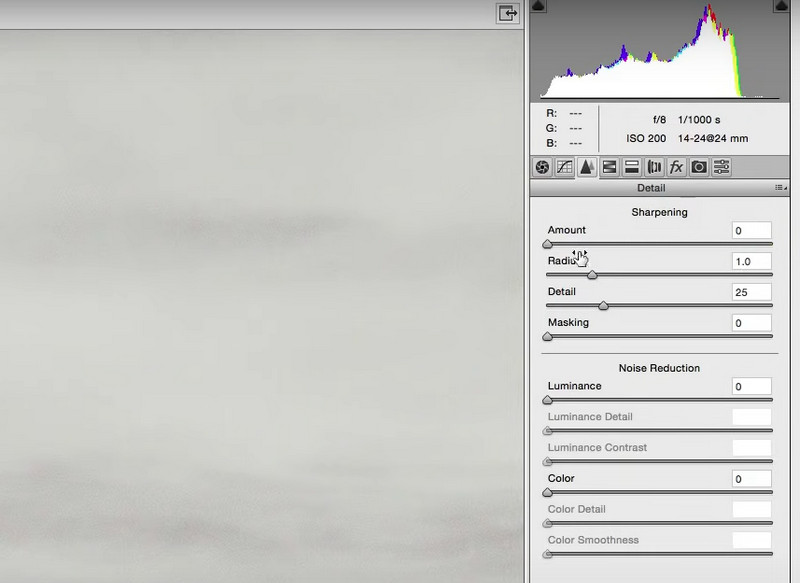Open the Detail panel flyout menu

(x=779, y=188)
